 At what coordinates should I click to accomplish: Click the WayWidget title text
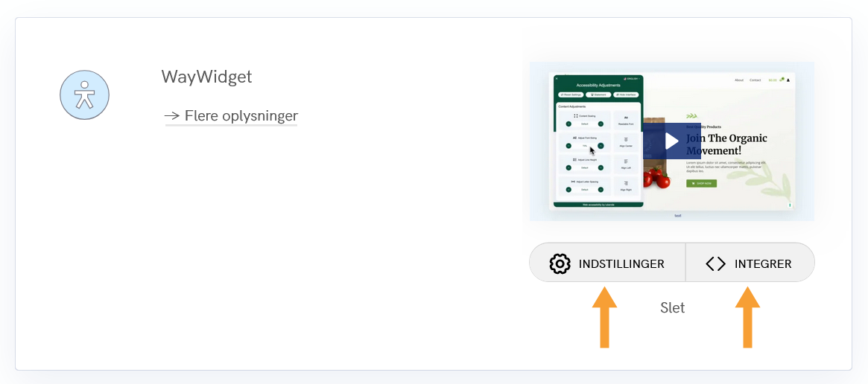pos(206,77)
